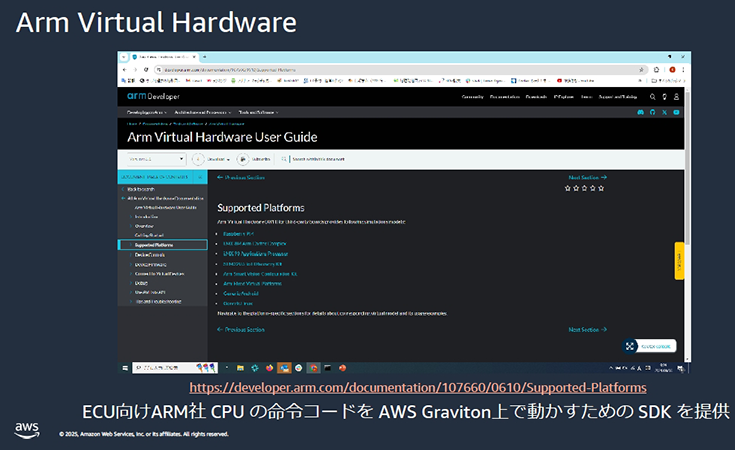Open the Arm Fixed Virtual Platforms link
This screenshot has height=450, width=735.
251,283
